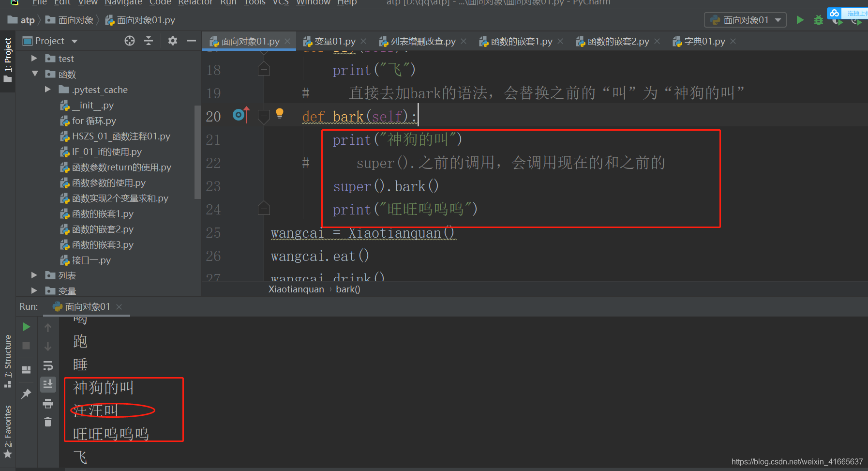The image size is (868, 471).
Task: Close the 字典01.py tab
Action: click(x=733, y=41)
